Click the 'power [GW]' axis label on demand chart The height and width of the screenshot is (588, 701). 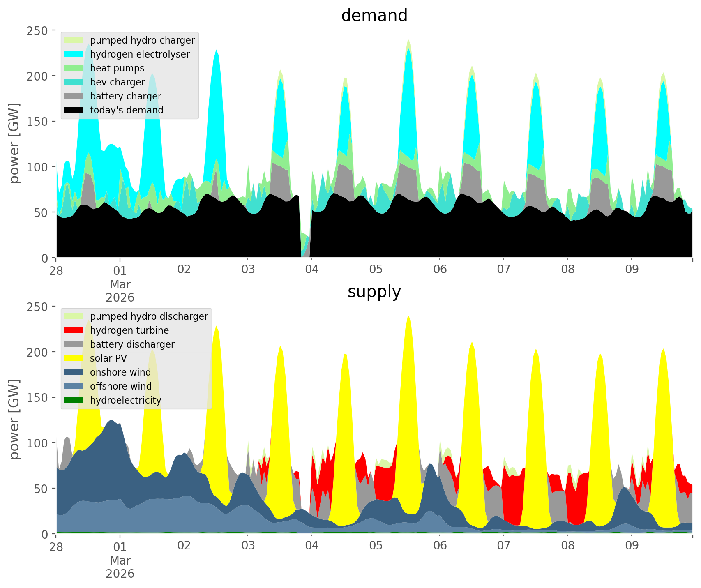(x=14, y=143)
